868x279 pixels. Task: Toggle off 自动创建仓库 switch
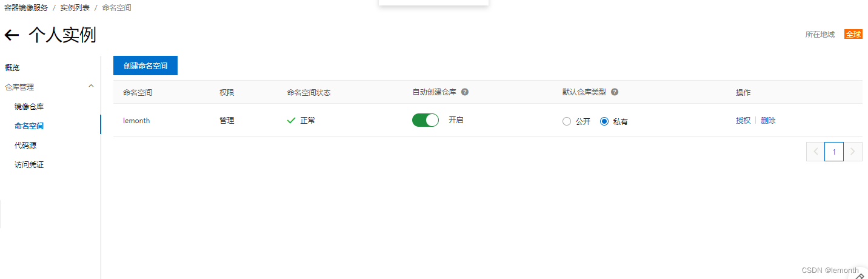click(x=426, y=120)
